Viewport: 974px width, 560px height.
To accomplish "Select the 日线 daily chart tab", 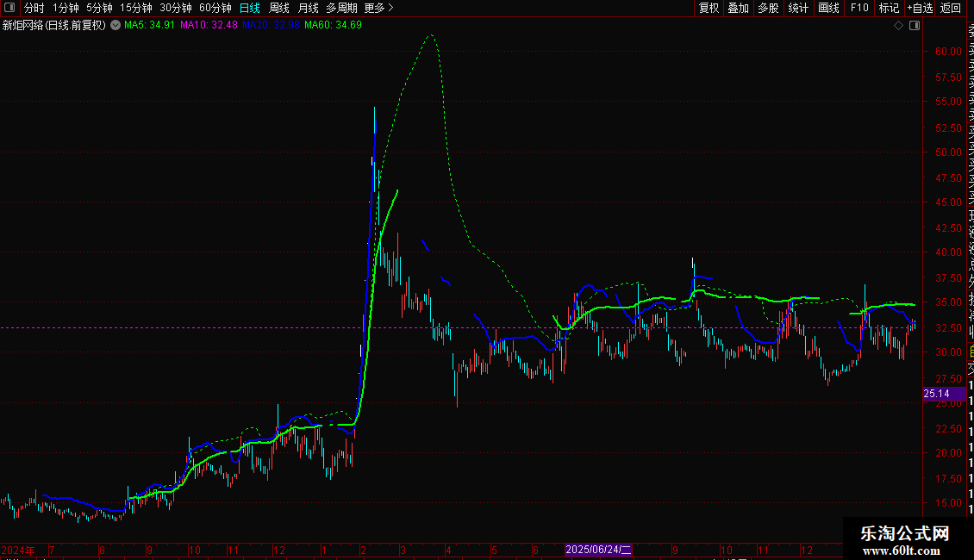I will [x=250, y=8].
